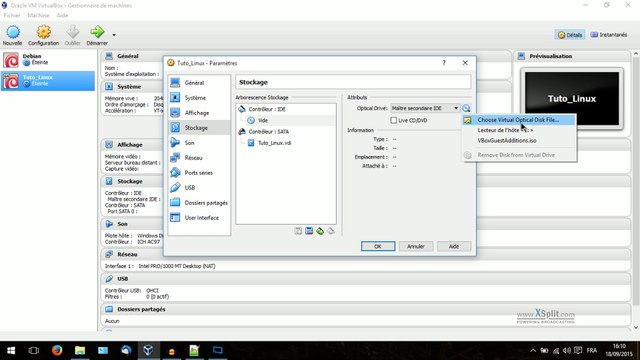Screen dimensions: 640x360
Task: Click the Aide button in dialog
Action: tap(454, 247)
